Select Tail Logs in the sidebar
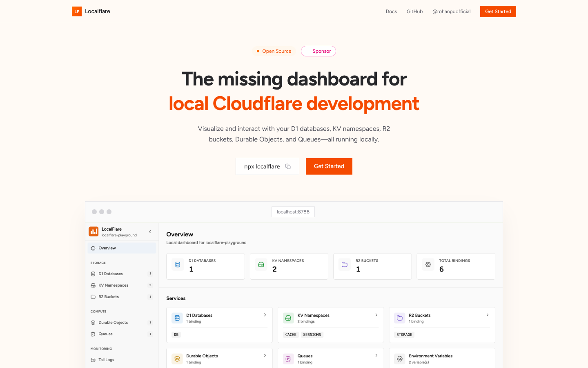Screen dimensions: 588x368 click(x=106, y=360)
